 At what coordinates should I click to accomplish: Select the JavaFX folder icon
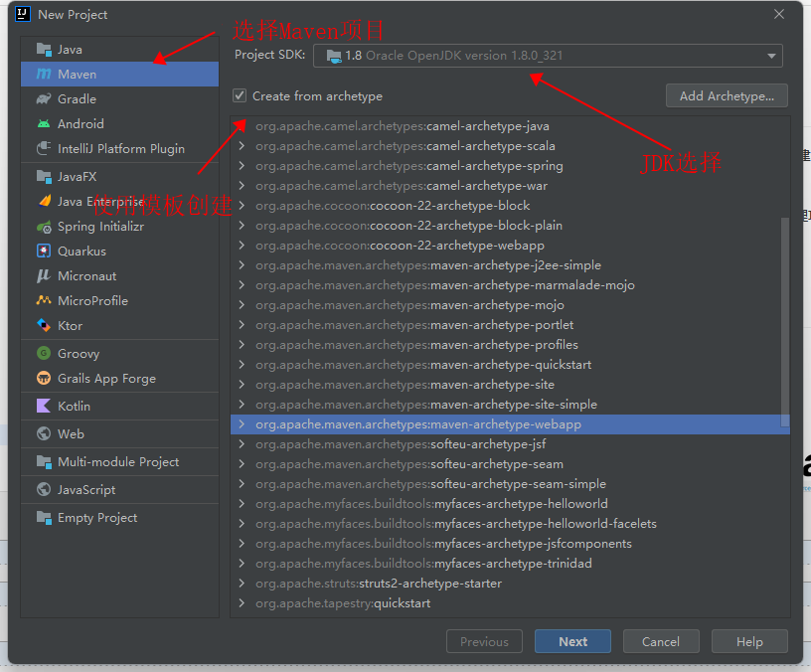[x=44, y=177]
